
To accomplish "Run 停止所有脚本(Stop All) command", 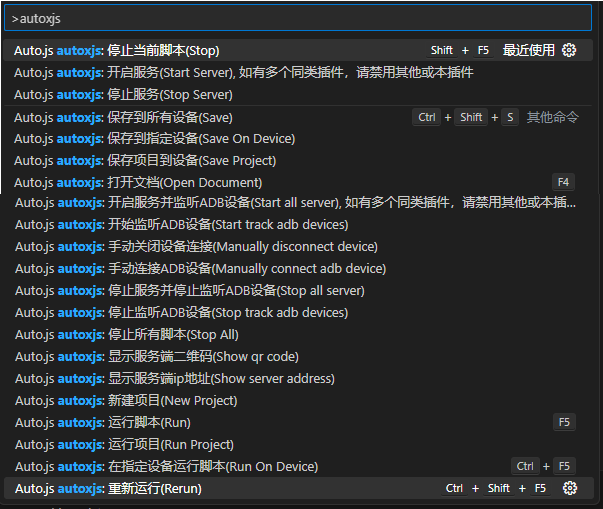I will [298, 334].
